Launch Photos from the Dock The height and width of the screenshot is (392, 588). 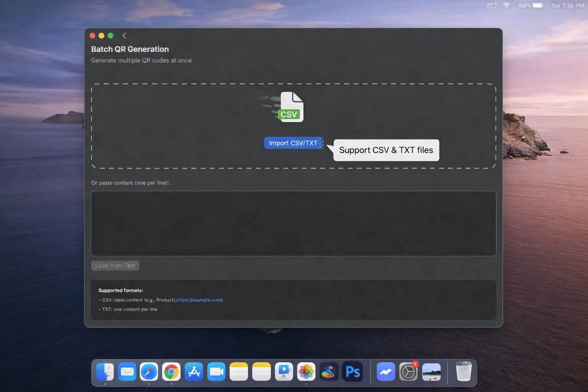[306, 372]
